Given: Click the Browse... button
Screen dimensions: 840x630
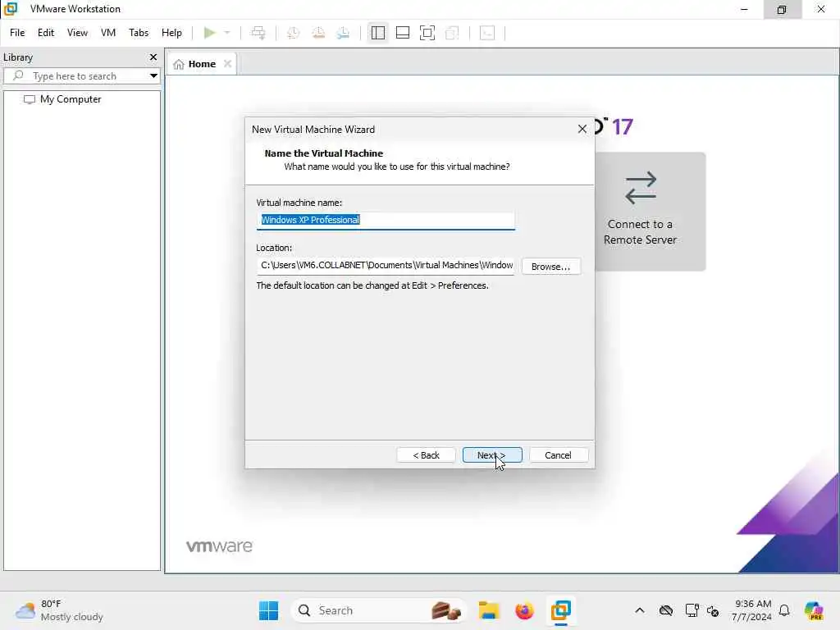Looking at the screenshot, I should tap(550, 267).
